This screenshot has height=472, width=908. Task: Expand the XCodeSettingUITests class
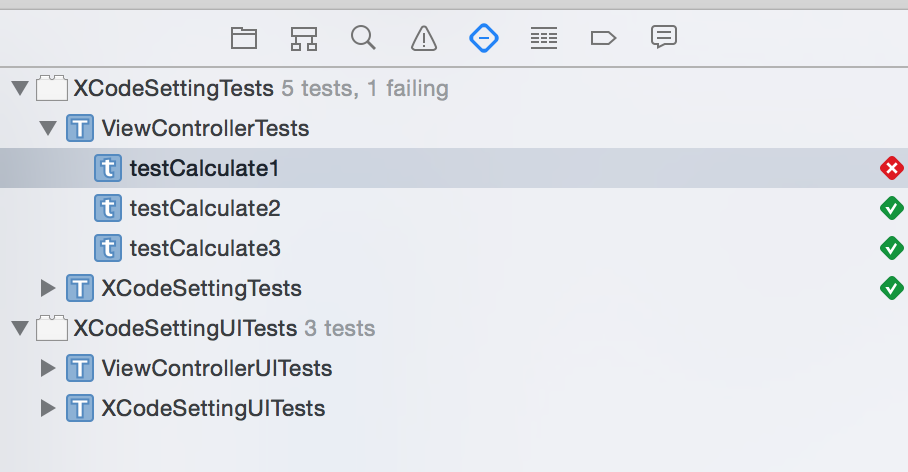pos(47,409)
